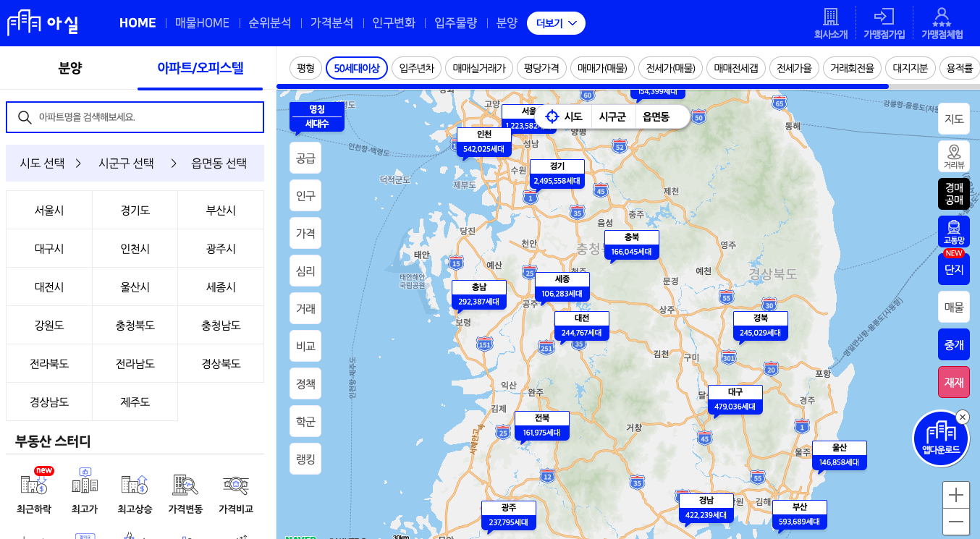Activate the 경매공매 auction layer icon
Screen dimensions: 980x539
coord(953,194)
